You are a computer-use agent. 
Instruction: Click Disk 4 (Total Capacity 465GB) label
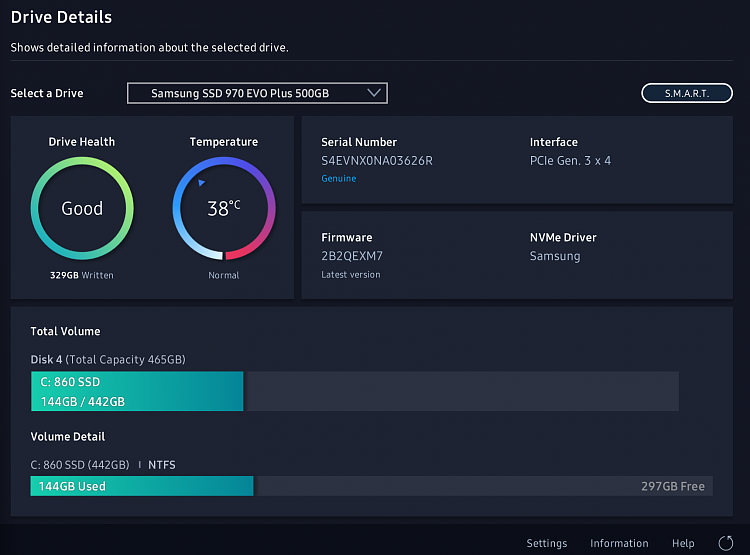pos(108,360)
